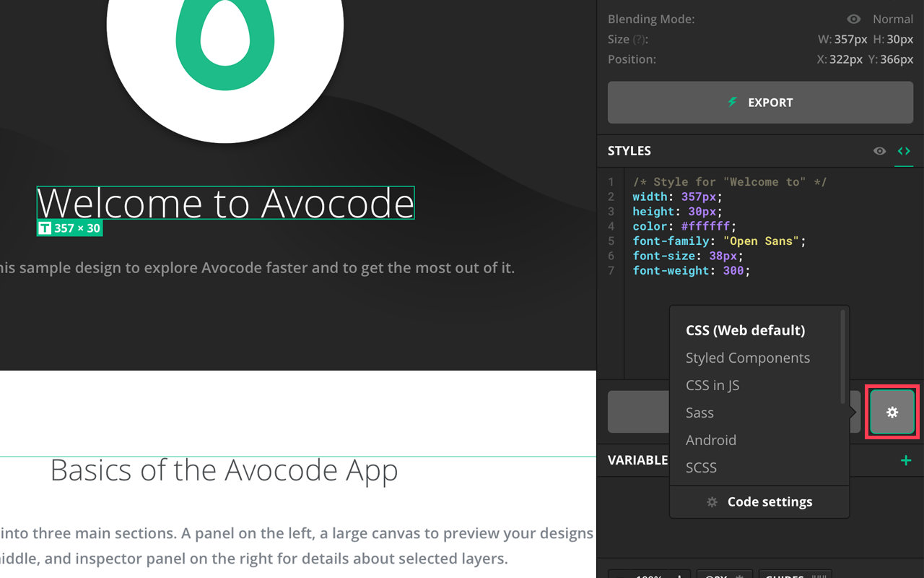Click the Blending Mode label
This screenshot has width=924, height=578.
651,20
